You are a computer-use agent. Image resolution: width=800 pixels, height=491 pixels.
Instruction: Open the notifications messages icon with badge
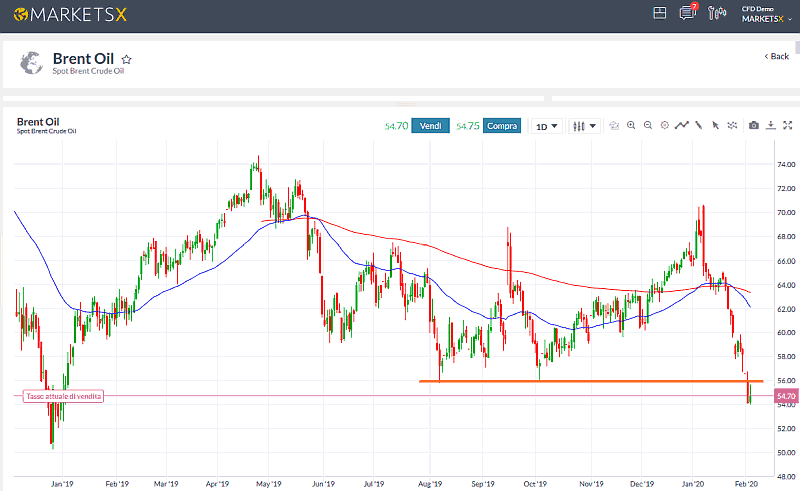tap(687, 13)
